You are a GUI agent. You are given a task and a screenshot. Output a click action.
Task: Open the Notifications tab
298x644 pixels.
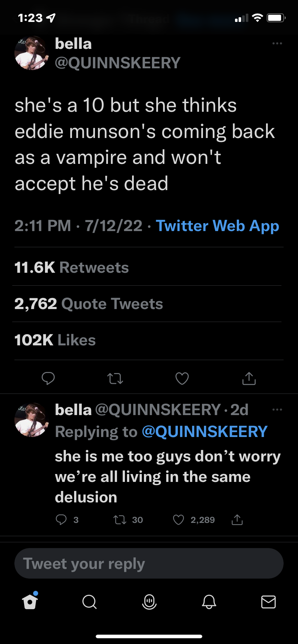(x=209, y=601)
